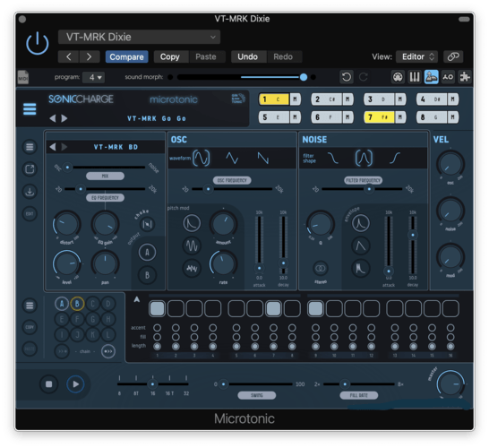Select random noise pitch mod mode
The image size is (489, 448).
pyautogui.click(x=192, y=268)
